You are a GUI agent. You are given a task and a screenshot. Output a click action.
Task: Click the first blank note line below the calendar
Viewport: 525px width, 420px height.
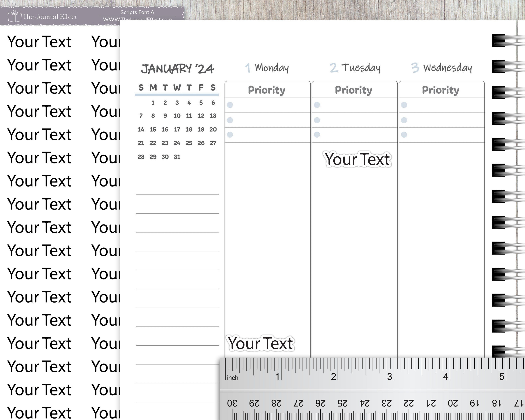(x=177, y=194)
